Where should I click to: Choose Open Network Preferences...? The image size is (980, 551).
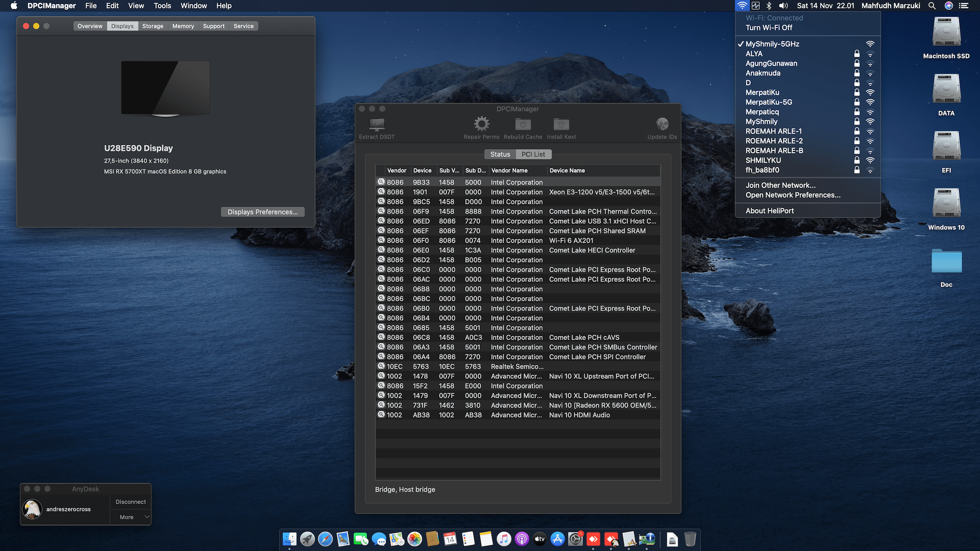coord(807,195)
